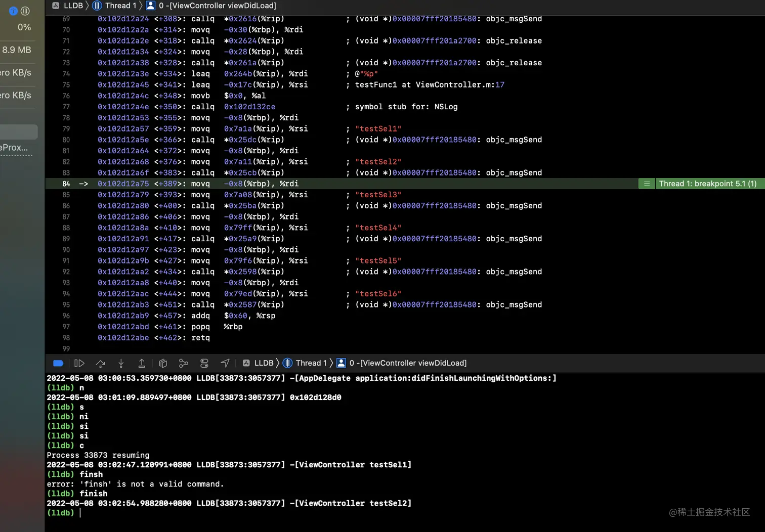The height and width of the screenshot is (532, 765).
Task: Click the "testSel2]" console log line
Action: tap(229, 503)
